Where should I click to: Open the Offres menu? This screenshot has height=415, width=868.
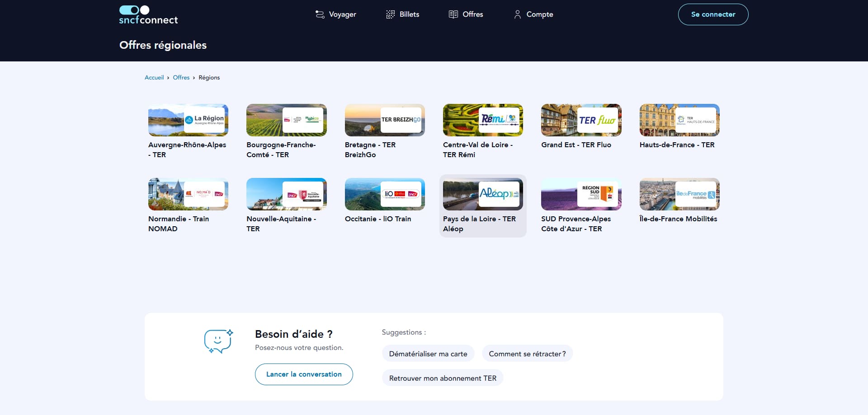click(466, 14)
